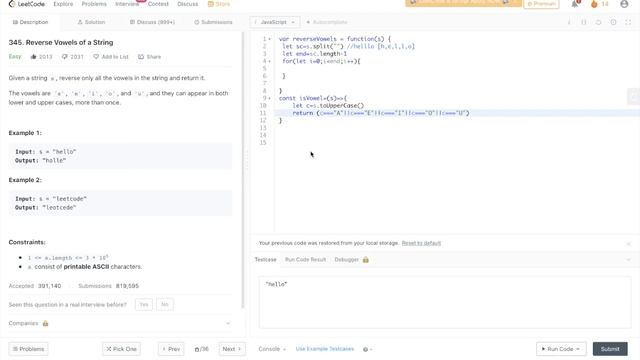640x360 pixels.
Task: Click the Premium button
Action: 541,4
